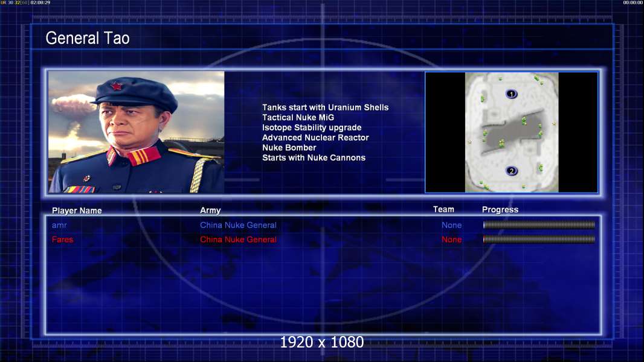Click player start position 1 marker
The height and width of the screenshot is (362, 644).
click(x=511, y=94)
